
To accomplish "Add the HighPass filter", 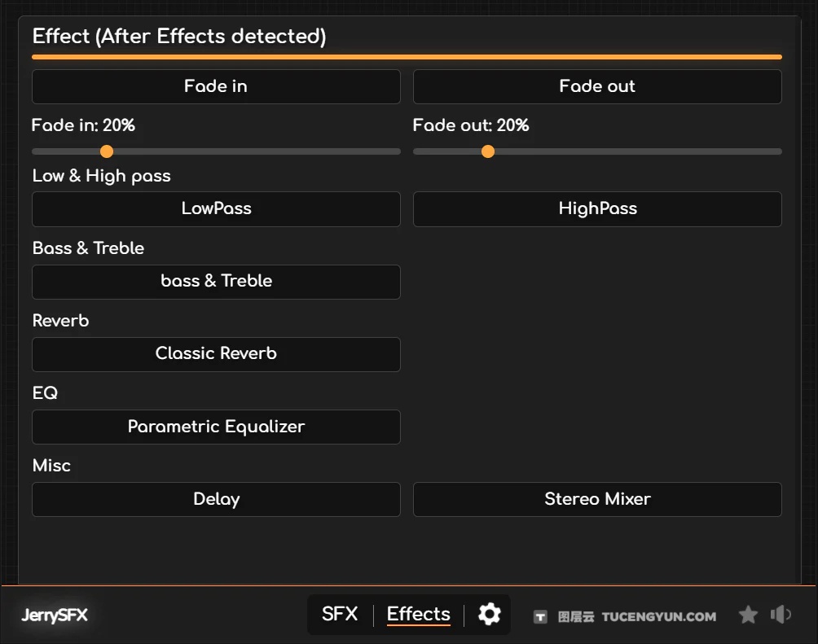I will tap(597, 209).
